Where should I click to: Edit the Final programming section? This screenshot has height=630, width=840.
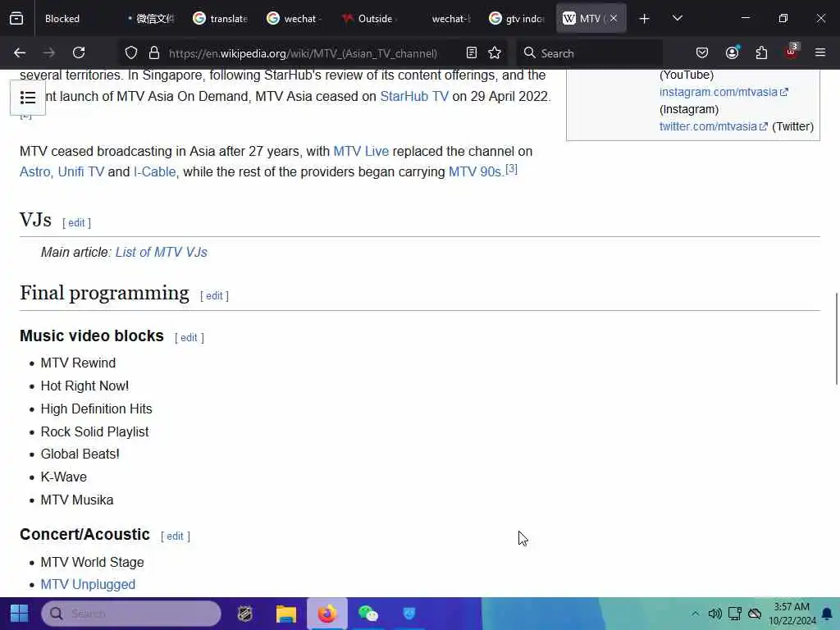coord(214,295)
